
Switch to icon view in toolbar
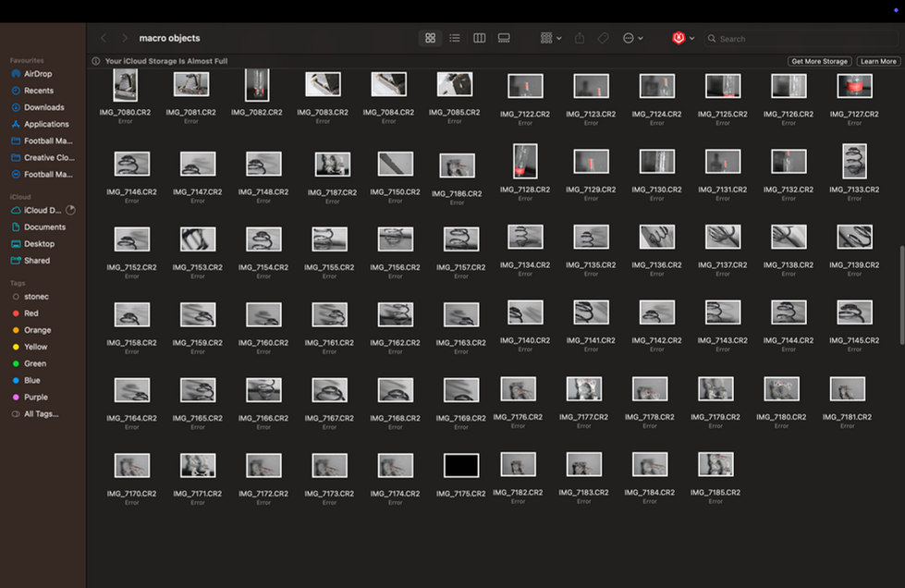[x=430, y=38]
